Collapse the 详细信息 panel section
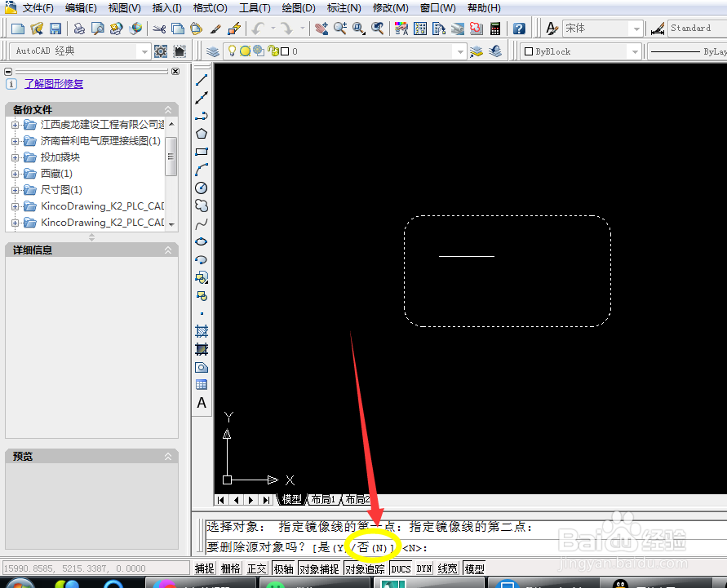 [168, 250]
